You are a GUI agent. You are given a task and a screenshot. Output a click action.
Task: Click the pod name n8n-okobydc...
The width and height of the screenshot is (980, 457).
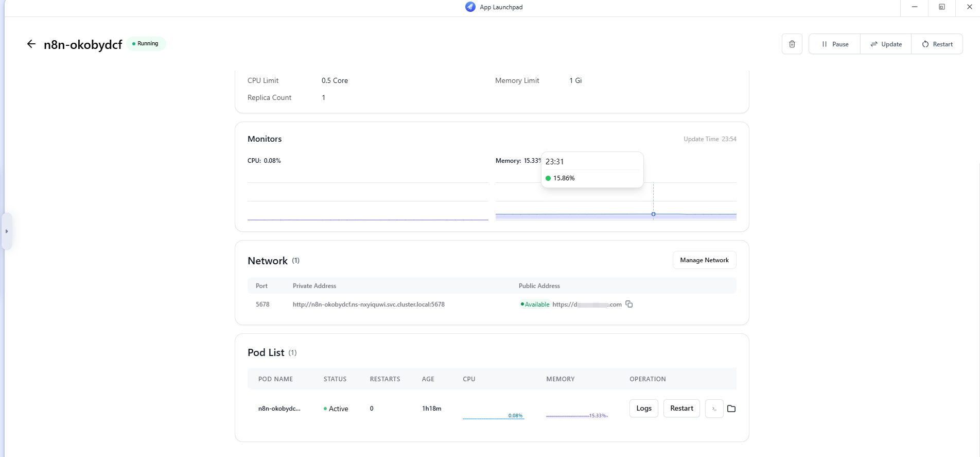279,409
